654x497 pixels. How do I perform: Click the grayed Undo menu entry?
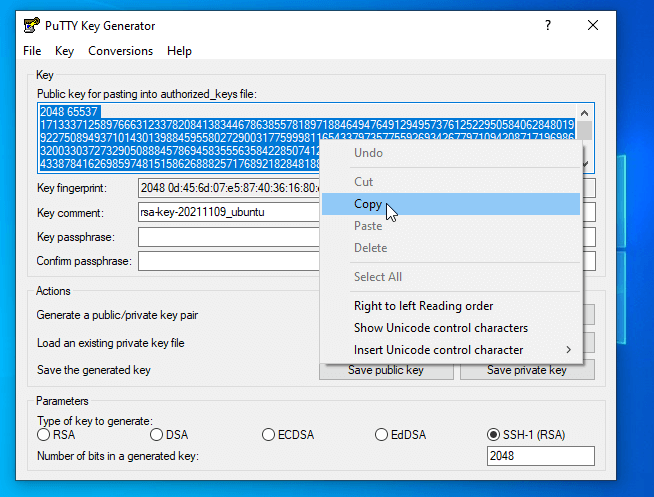click(x=451, y=153)
